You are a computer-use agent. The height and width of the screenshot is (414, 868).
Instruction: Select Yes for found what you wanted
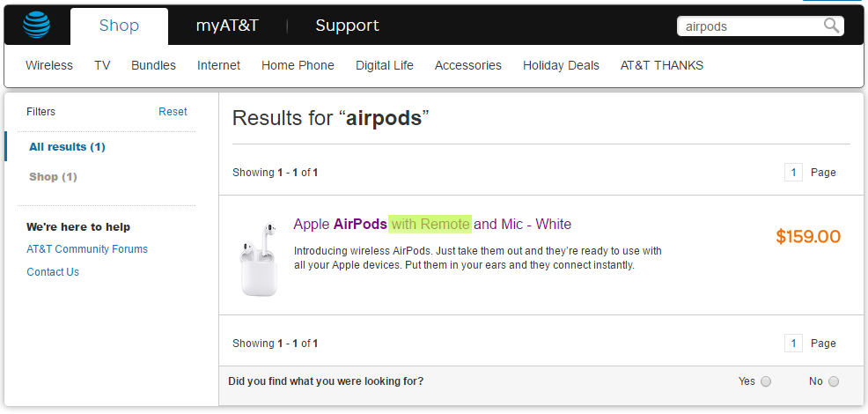tap(766, 381)
